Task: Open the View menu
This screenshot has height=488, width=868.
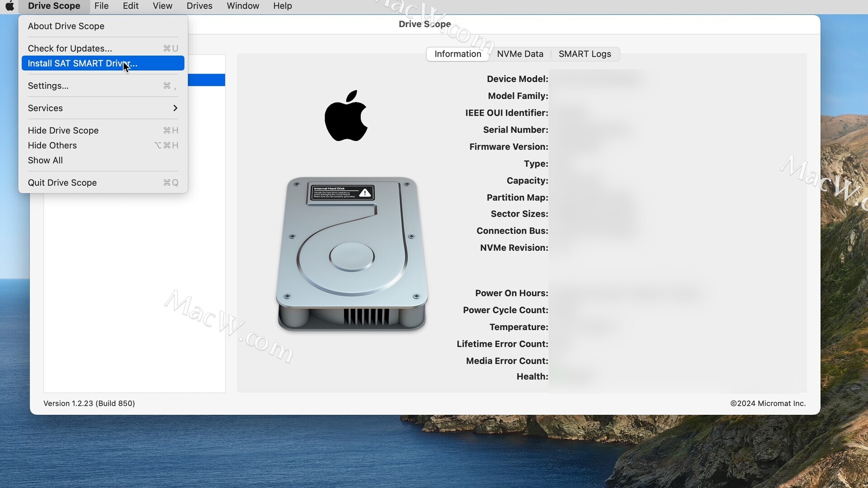Action: tap(162, 6)
